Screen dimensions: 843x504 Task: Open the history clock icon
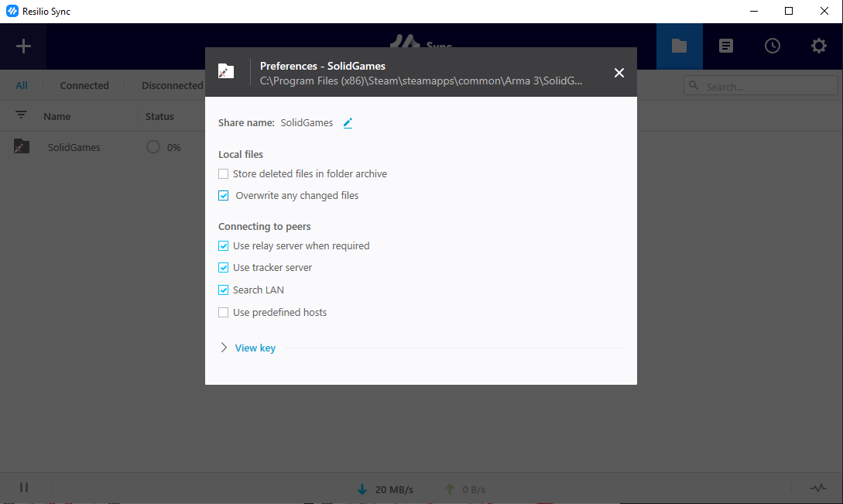[772, 46]
